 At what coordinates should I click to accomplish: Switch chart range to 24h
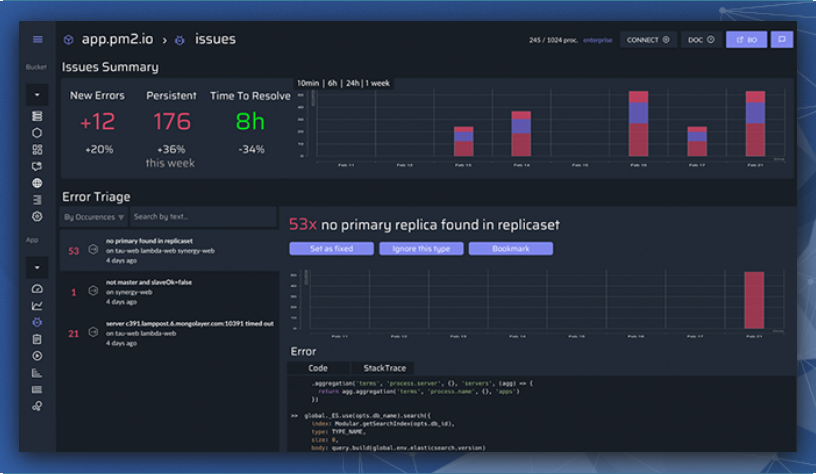click(x=352, y=83)
